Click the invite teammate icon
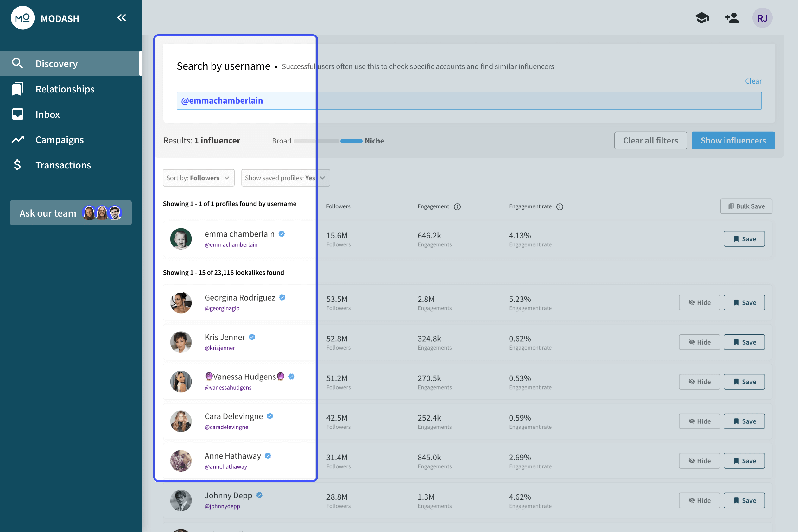Viewport: 798px width, 532px height. click(x=732, y=18)
